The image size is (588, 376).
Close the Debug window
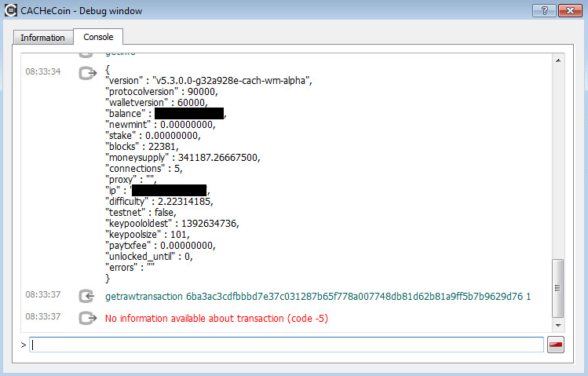pyautogui.click(x=570, y=10)
